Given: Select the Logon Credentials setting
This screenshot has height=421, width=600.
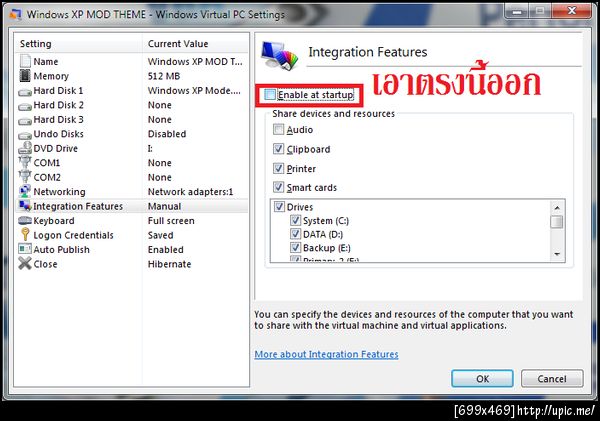Looking at the screenshot, I should coord(132,235).
